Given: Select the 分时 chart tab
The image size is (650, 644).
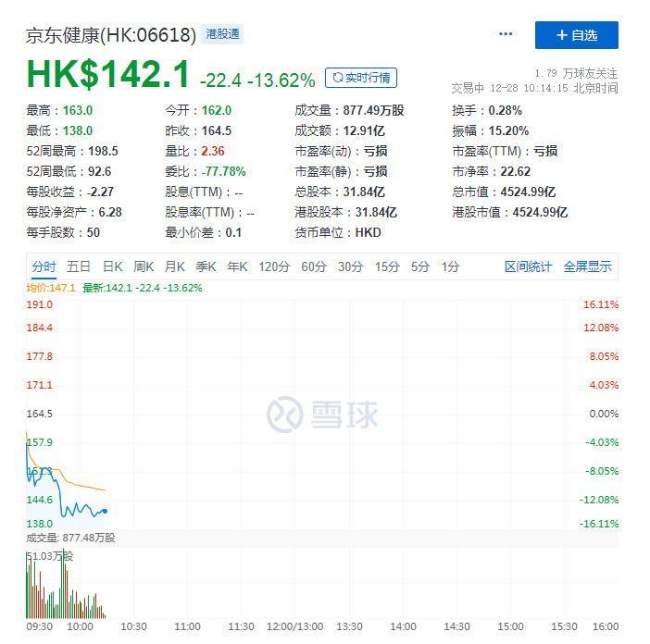Looking at the screenshot, I should click(44, 266).
